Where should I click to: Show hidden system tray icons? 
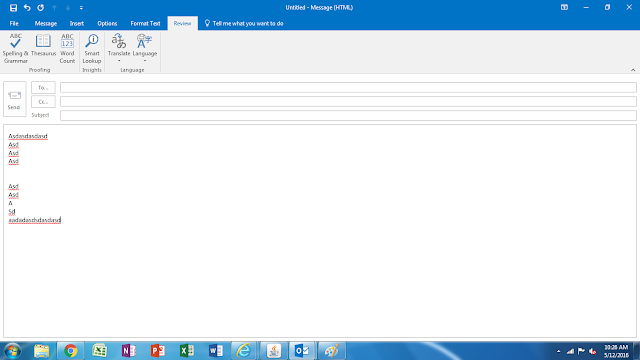click(x=558, y=351)
